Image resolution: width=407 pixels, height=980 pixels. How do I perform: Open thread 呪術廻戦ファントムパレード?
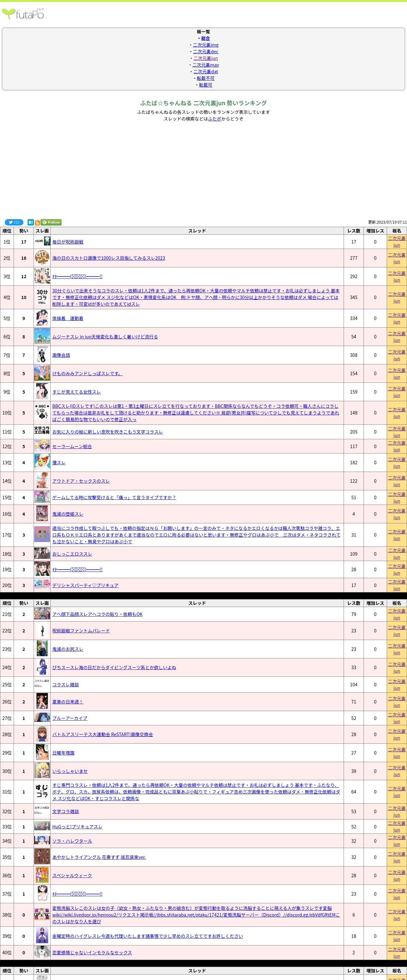coord(81,631)
